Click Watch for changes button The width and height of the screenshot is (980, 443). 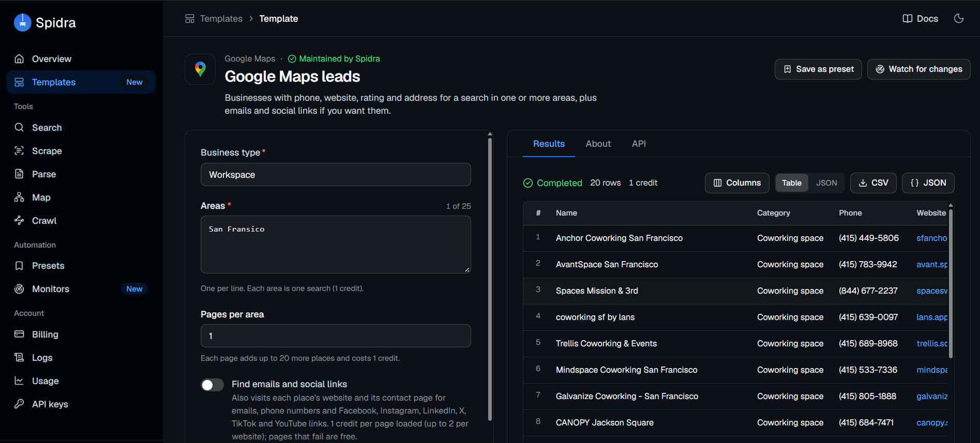(918, 69)
